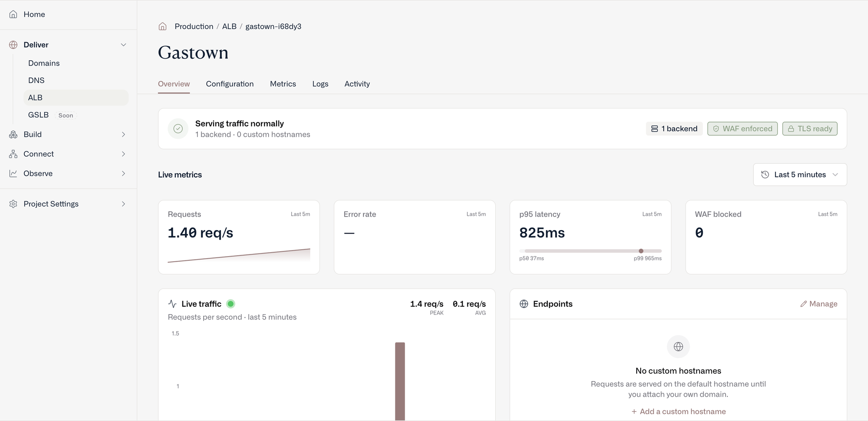Click the TLS lock icon
This screenshot has width=868, height=421.
tap(791, 129)
